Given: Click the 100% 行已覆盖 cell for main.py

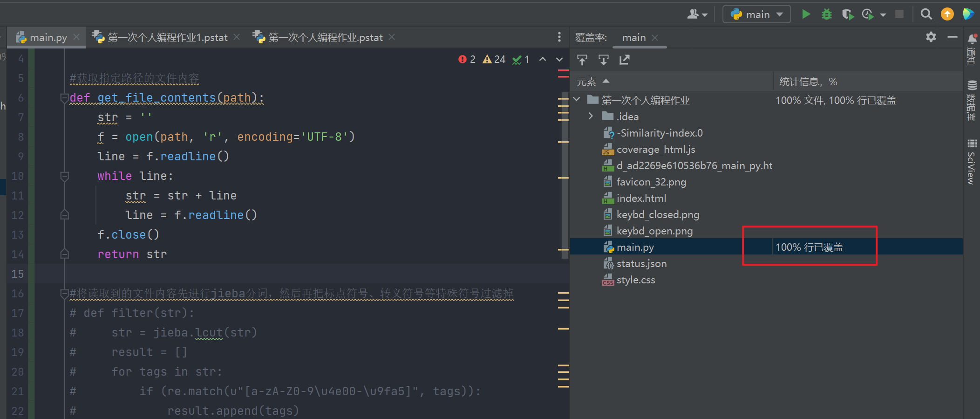Looking at the screenshot, I should 810,247.
